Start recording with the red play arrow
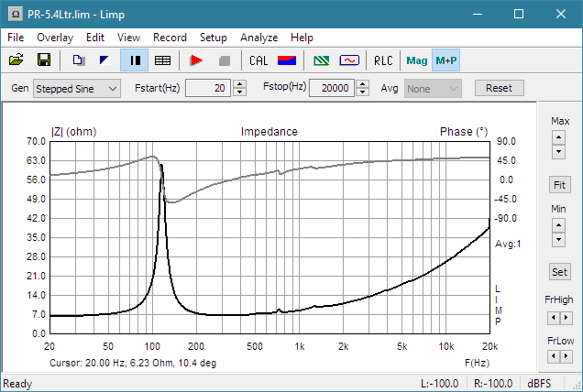Screen dimensions: 583x392 click(x=196, y=60)
